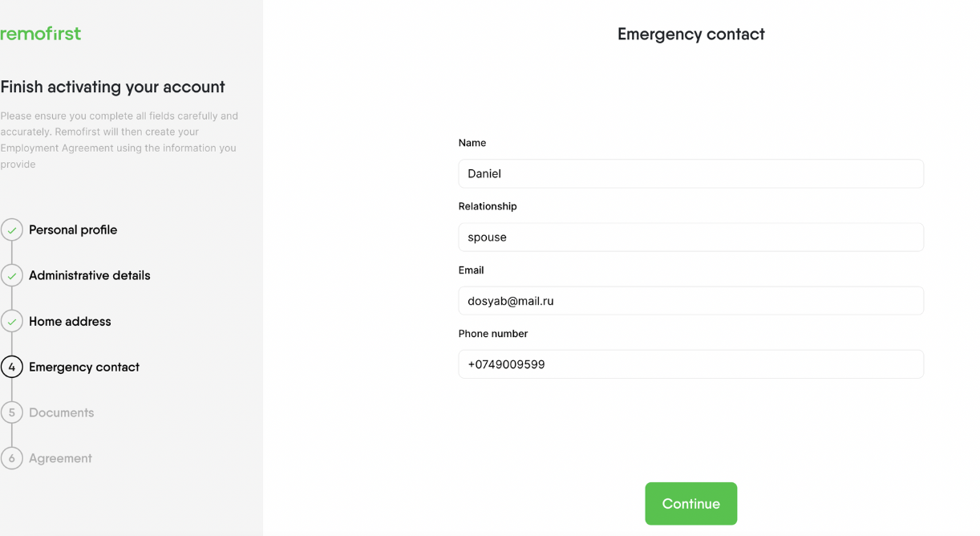Focus the Name field containing Daniel
Viewport: 980px width, 536px height.
[691, 173]
